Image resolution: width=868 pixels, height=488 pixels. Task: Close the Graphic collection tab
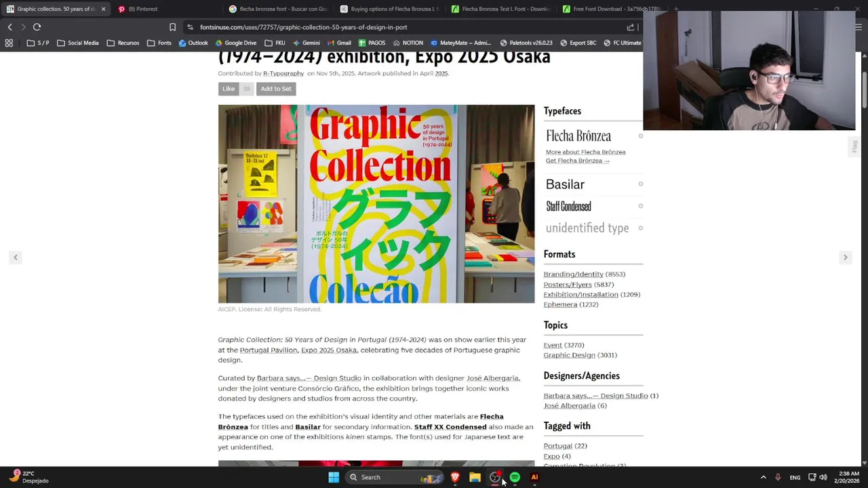point(103,9)
